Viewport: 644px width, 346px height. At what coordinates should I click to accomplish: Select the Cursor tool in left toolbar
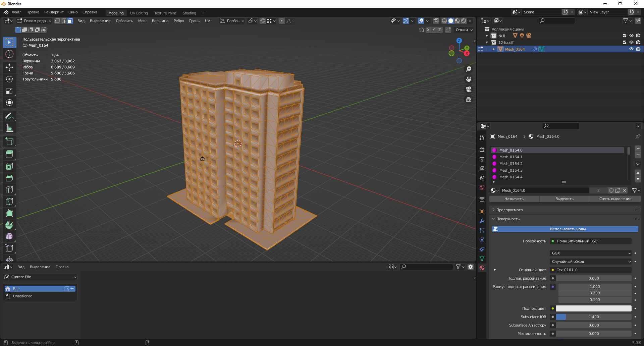[x=9, y=54]
